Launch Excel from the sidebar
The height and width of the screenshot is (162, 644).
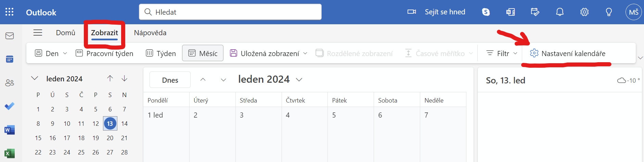10,153
